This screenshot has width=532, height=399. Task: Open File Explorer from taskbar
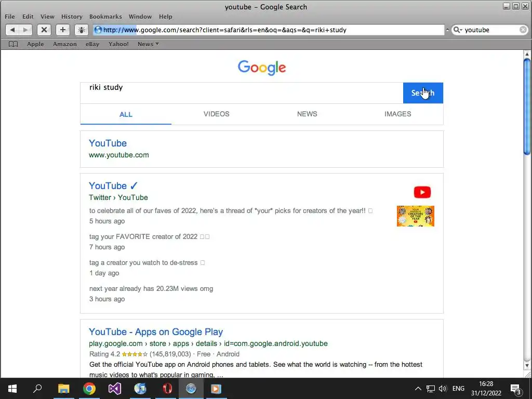point(63,389)
